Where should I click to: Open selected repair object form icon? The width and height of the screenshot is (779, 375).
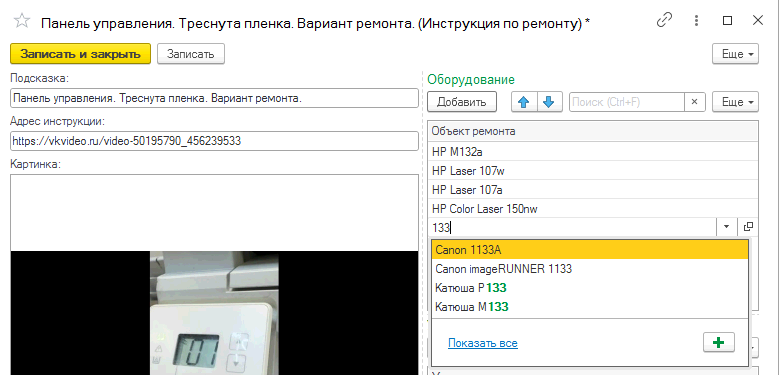click(748, 227)
